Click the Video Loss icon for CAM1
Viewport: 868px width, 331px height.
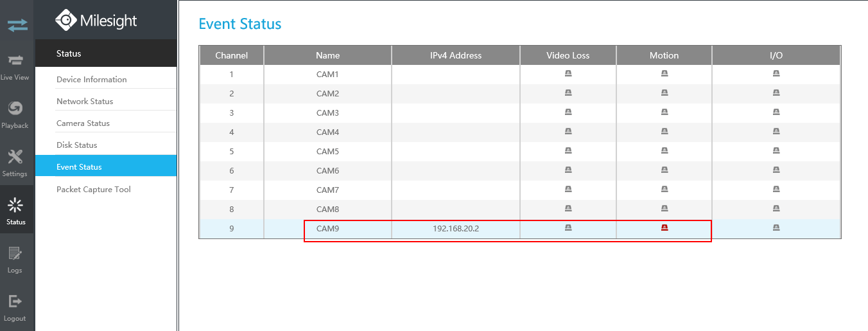click(x=568, y=74)
